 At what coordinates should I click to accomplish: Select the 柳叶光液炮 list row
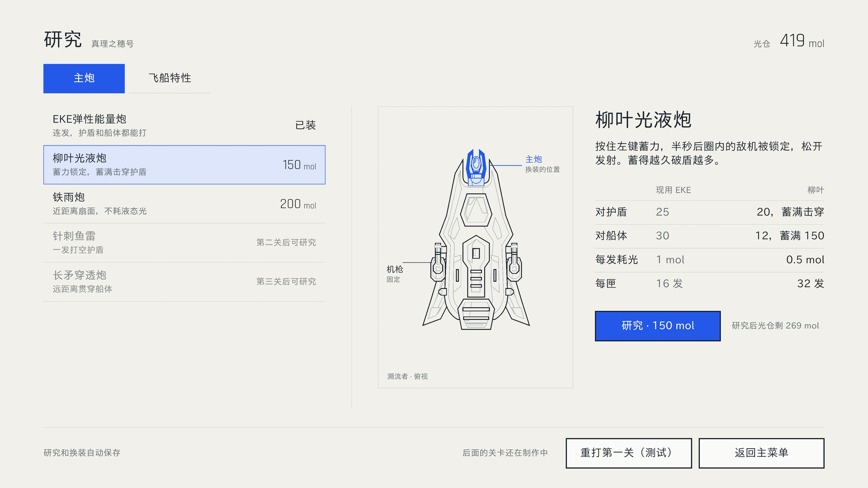pyautogui.click(x=184, y=164)
